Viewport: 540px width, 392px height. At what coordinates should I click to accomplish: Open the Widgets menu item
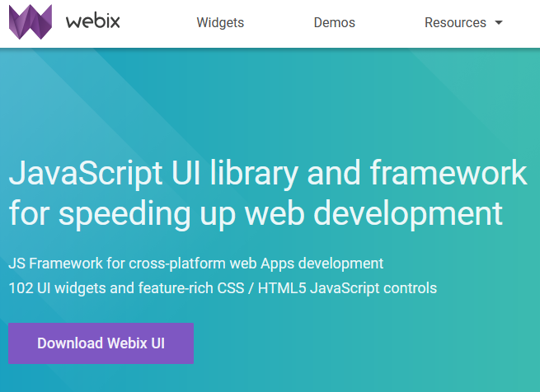(220, 23)
